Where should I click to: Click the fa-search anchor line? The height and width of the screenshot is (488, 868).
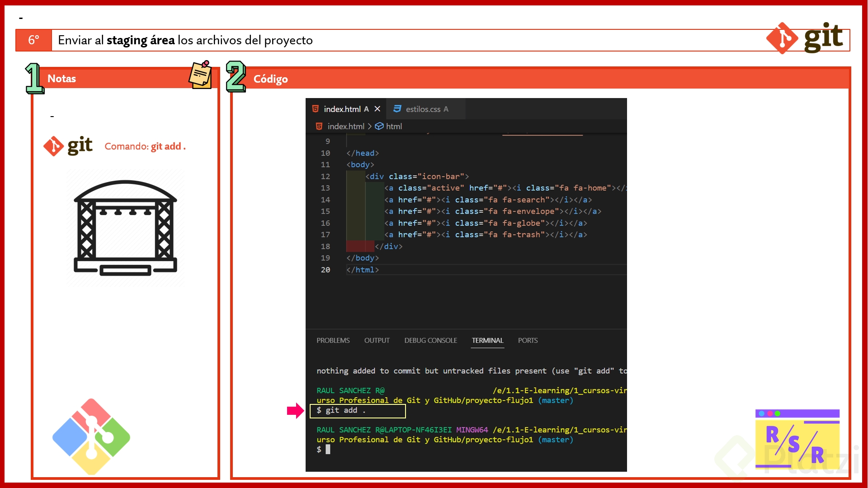point(488,200)
